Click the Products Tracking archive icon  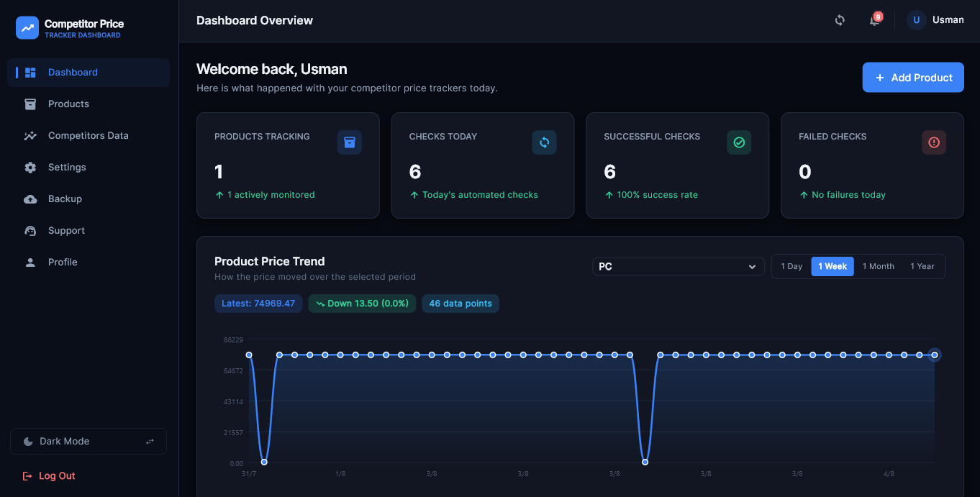(350, 142)
